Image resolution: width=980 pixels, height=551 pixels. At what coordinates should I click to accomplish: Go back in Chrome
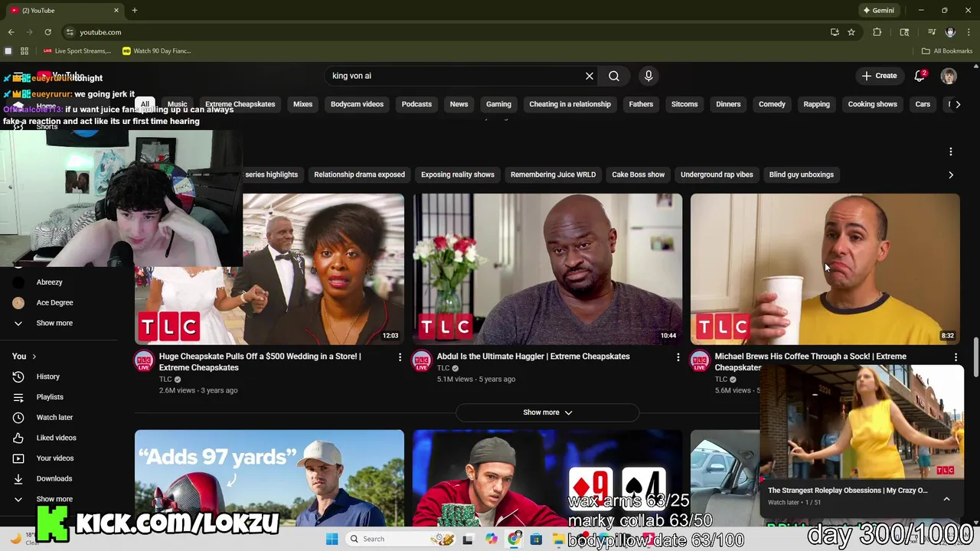11,32
